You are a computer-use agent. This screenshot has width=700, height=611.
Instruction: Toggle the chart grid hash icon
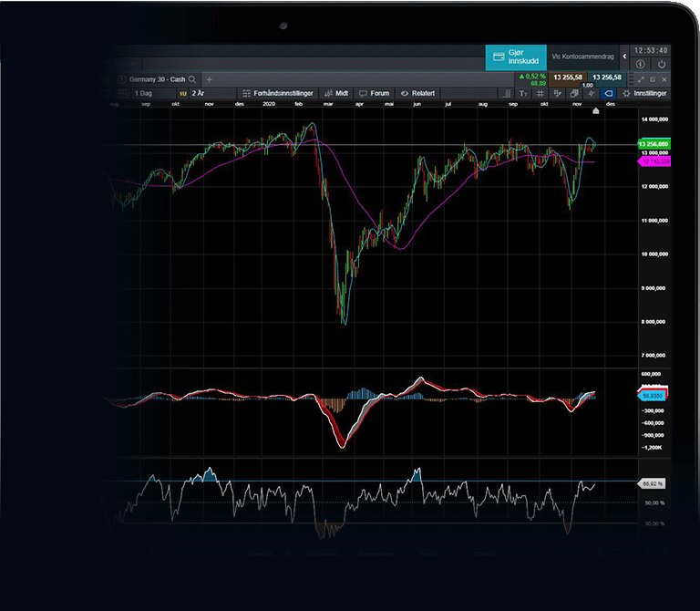tap(540, 93)
